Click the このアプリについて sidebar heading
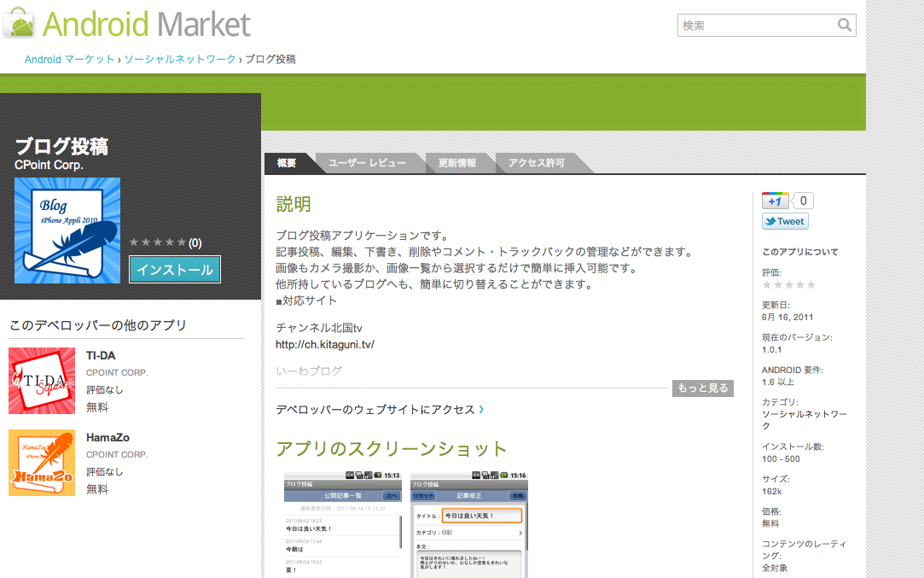The height and width of the screenshot is (578, 924). coord(799,252)
